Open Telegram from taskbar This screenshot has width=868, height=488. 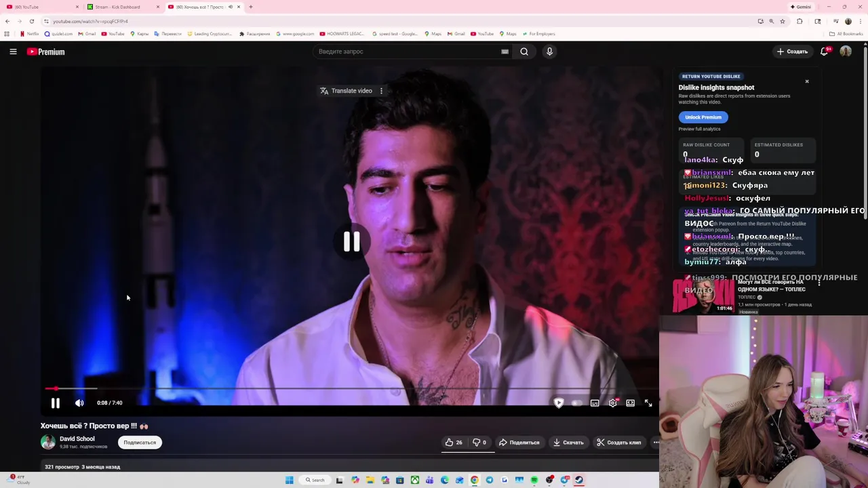(489, 480)
